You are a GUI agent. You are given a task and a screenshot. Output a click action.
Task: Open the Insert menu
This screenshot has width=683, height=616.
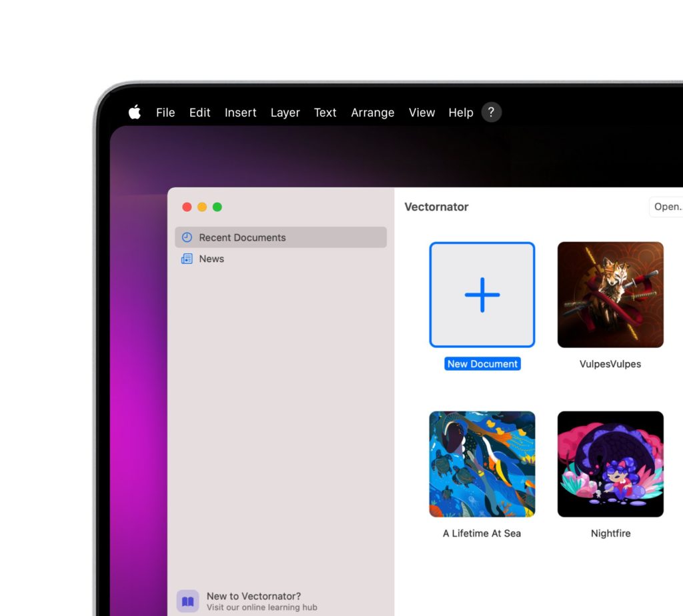click(x=240, y=113)
